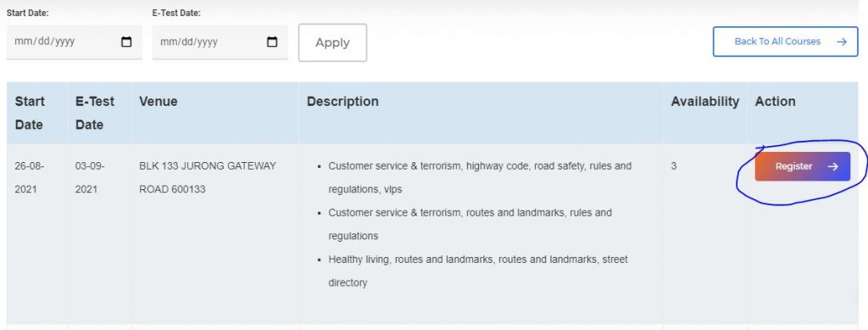
Task: Open the Start Date calendar picker icon
Action: coord(126,42)
